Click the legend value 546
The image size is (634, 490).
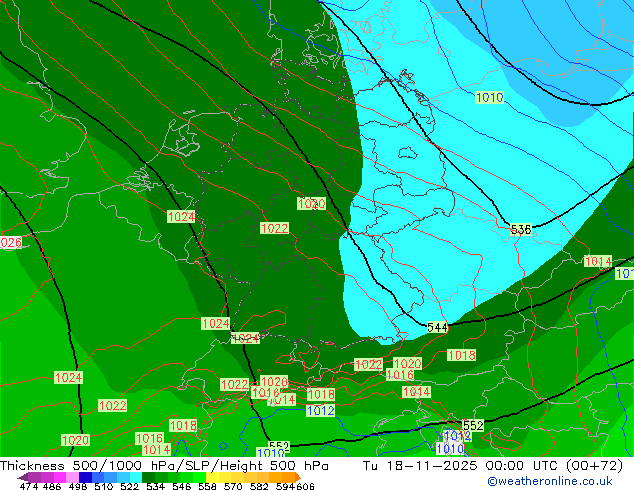(182, 486)
